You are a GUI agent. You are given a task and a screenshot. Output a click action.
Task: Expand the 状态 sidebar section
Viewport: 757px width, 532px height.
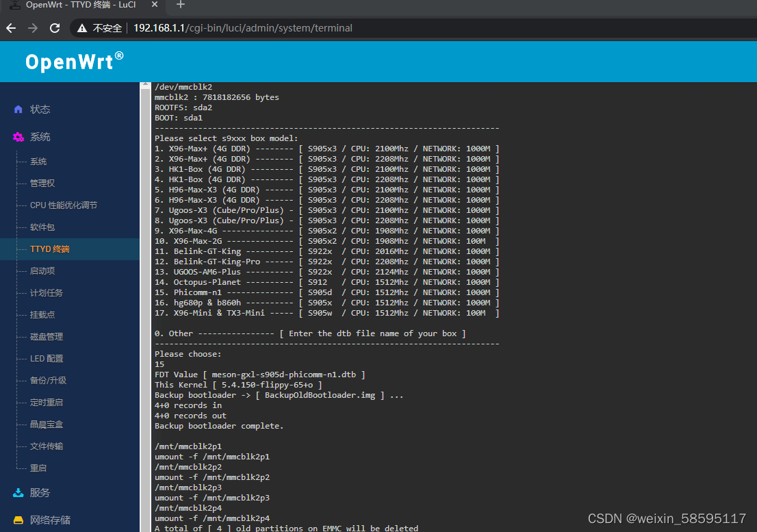coord(40,109)
